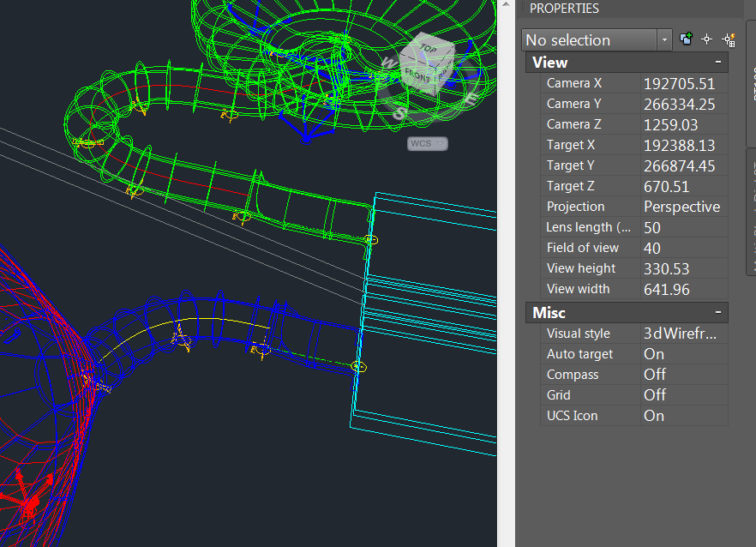Open the No selection dropdown
The image size is (756, 547).
pyautogui.click(x=664, y=39)
